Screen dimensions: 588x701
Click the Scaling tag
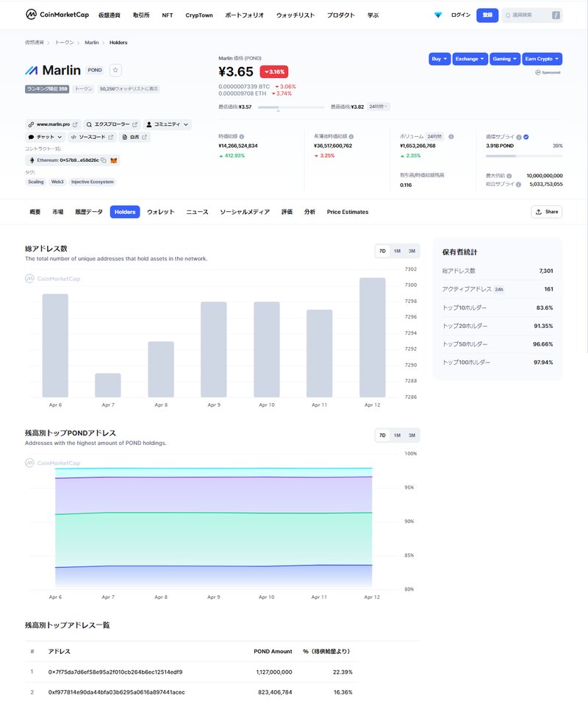coord(36,182)
